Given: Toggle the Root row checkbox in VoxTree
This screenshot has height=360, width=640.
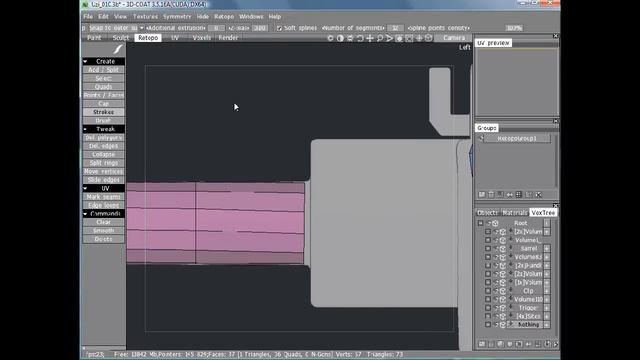Looking at the screenshot, I should coord(480,223).
